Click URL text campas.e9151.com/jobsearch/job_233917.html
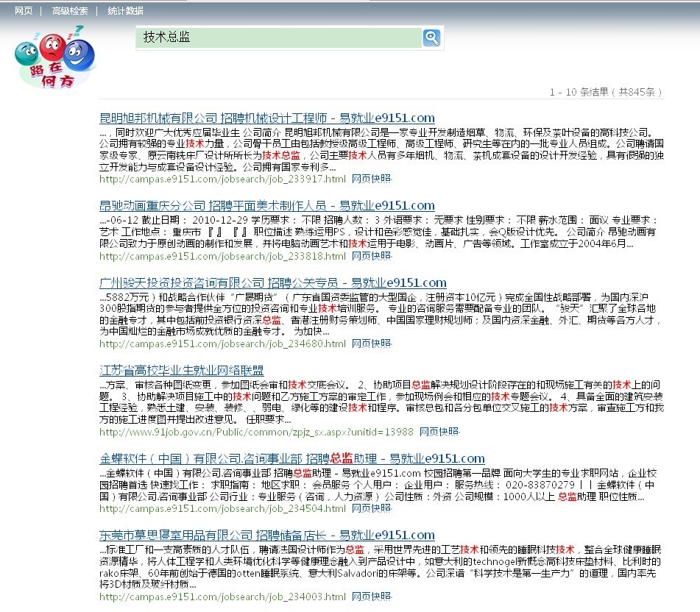Viewport: 700px width, 612px height. pyautogui.click(x=223, y=179)
